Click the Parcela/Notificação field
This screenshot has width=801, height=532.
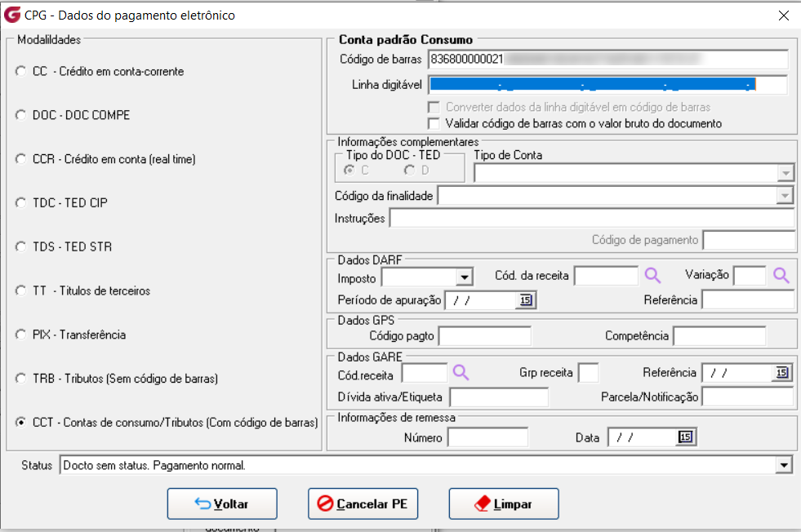[749, 397]
